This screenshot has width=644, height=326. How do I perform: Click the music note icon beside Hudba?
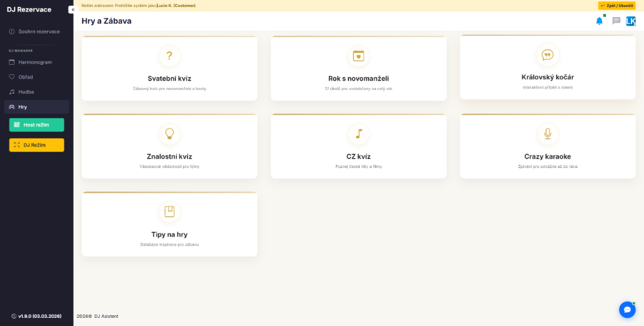pos(11,92)
